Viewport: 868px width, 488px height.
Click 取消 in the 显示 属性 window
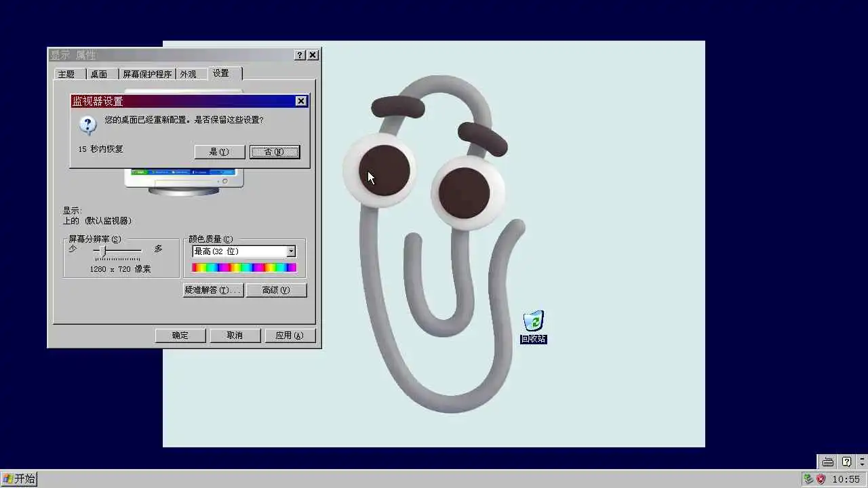pos(235,335)
